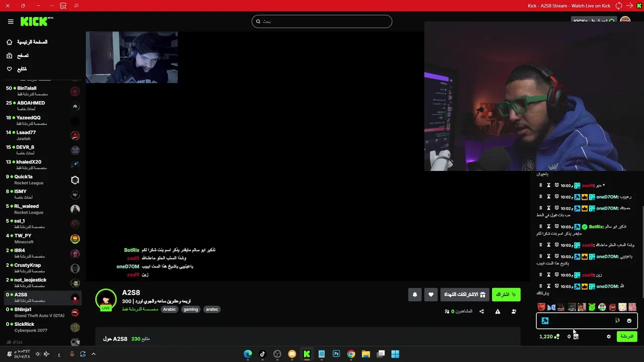Click the green chat-only category link
Image resolution: width=644 pixels, height=362 pixels.
[140, 309]
